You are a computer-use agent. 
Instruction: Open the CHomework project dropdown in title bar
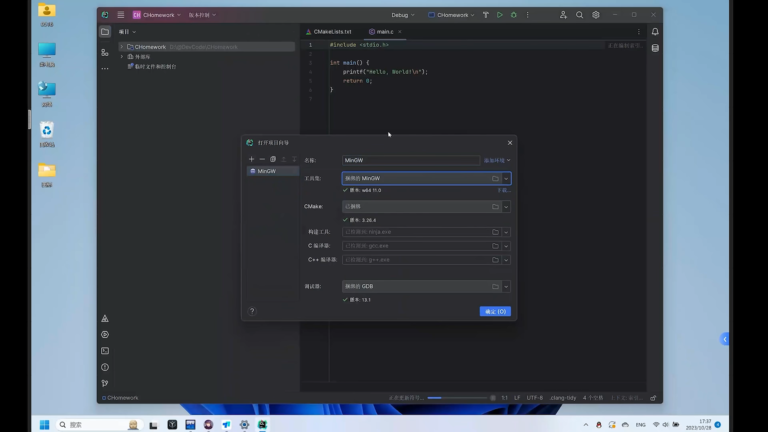(x=157, y=15)
